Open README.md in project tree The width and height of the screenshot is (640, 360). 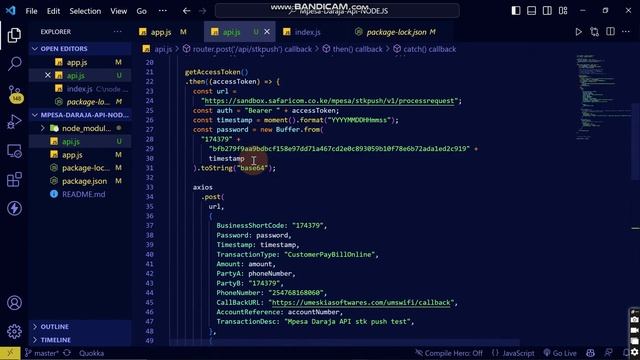click(x=80, y=194)
